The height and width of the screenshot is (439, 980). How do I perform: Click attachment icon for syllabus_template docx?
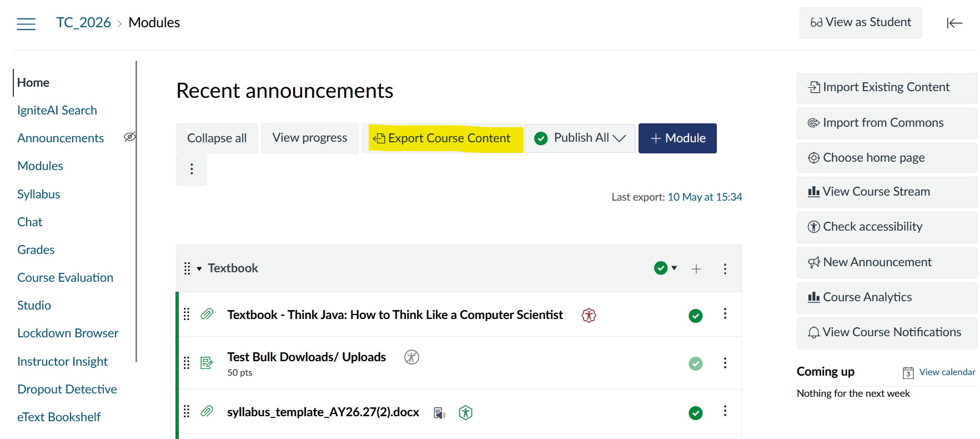(207, 411)
